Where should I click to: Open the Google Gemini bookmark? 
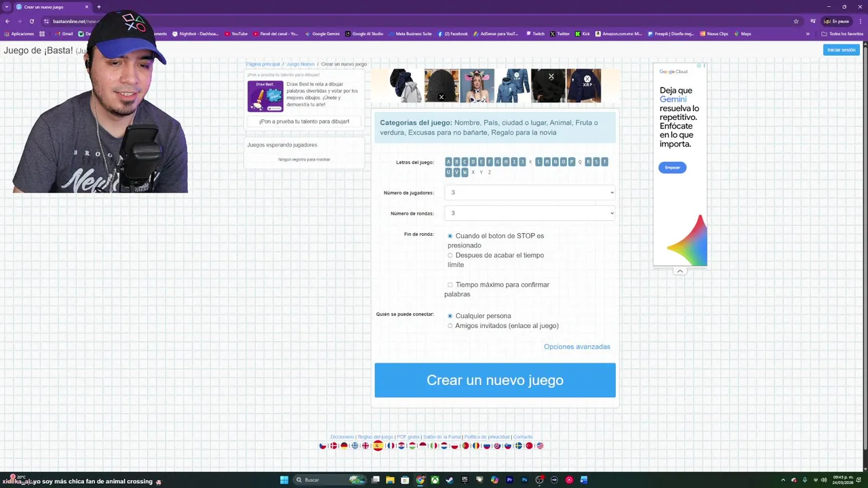pos(322,33)
